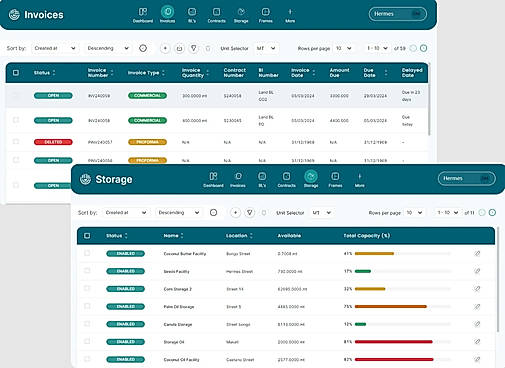This screenshot has width=505, height=368.
Task: Check the select-all box in Storage table header
Action: pyautogui.click(x=87, y=236)
